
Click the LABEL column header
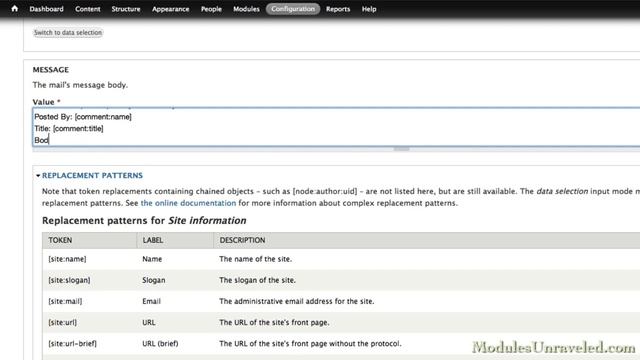[153, 240]
